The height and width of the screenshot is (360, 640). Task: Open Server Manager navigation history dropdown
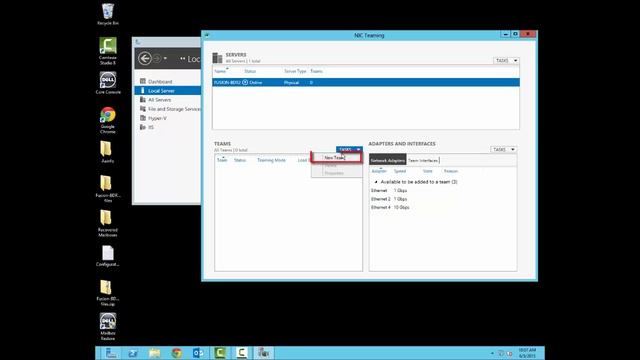pos(165,58)
